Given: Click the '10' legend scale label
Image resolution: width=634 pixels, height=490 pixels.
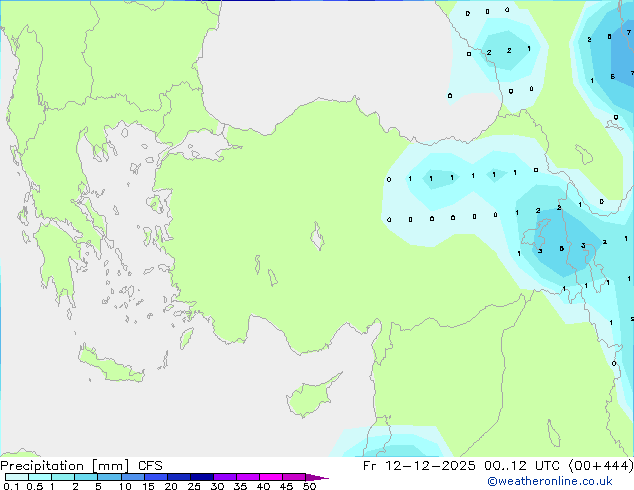Looking at the screenshot, I should click(x=125, y=486).
